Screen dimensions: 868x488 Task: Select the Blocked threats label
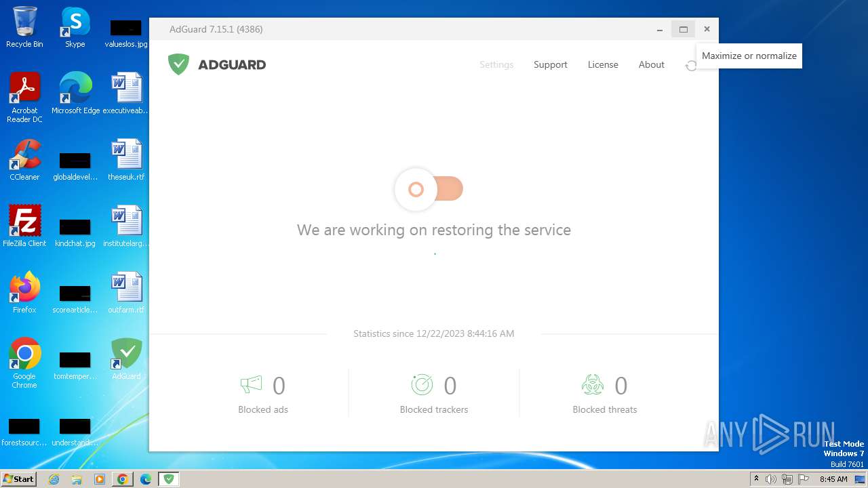[x=605, y=409]
